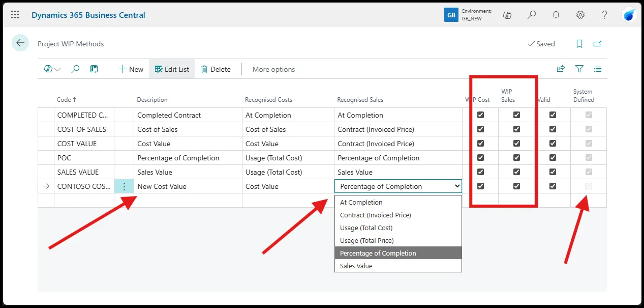Sort by the Code column header

click(x=67, y=100)
